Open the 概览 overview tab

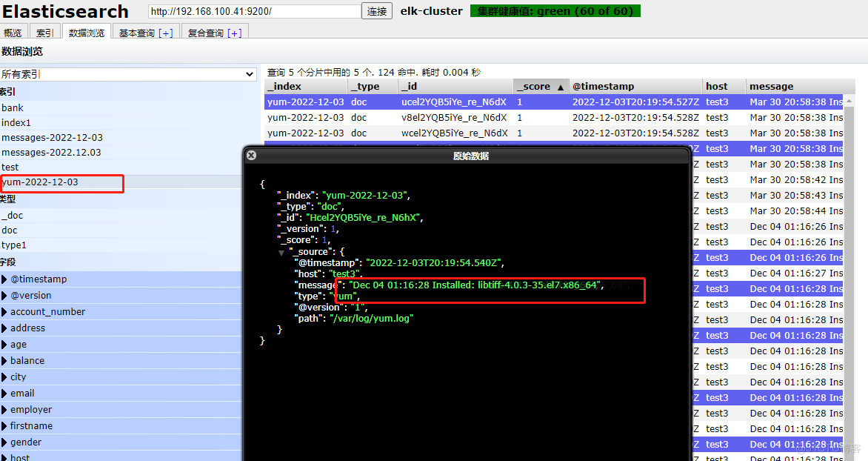point(13,33)
